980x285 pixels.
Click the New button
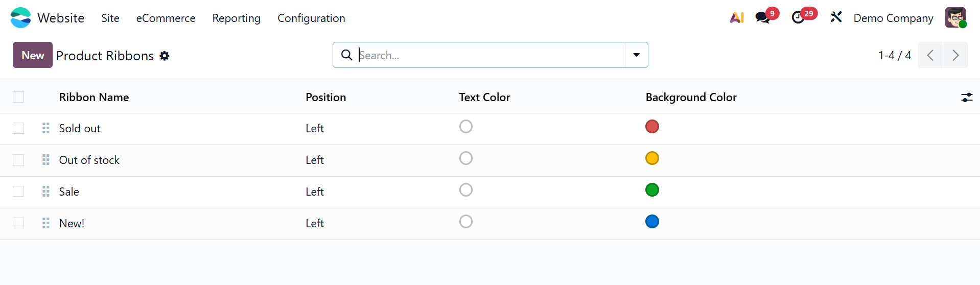(x=33, y=55)
